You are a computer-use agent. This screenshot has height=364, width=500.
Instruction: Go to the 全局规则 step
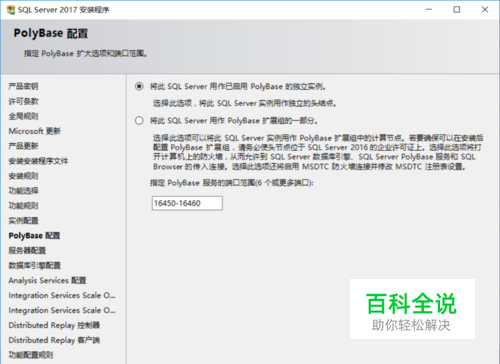(23, 116)
